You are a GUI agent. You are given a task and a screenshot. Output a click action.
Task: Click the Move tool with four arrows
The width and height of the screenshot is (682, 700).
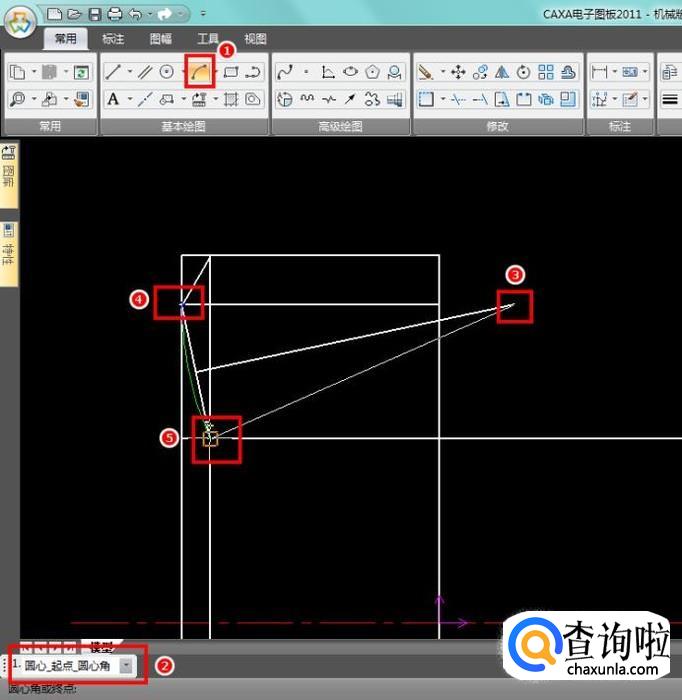[458, 72]
